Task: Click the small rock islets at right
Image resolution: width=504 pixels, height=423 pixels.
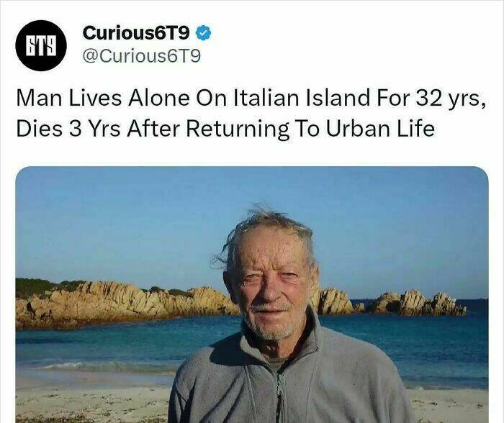Action: pos(418,304)
